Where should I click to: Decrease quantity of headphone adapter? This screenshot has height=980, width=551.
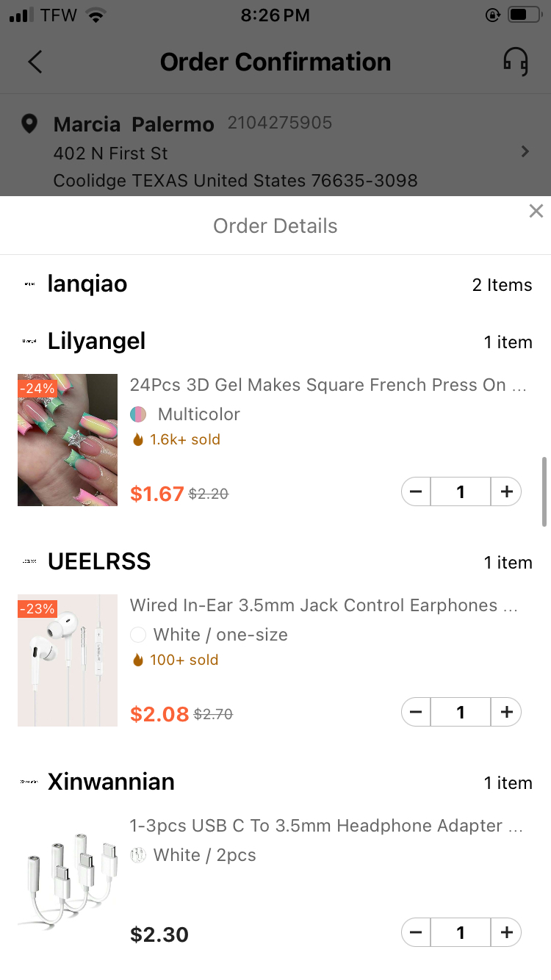tap(416, 932)
